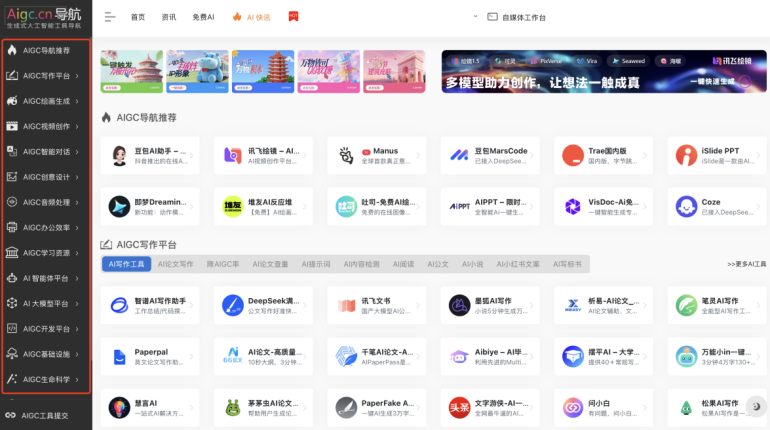Click the Manus hand logo icon
770x430 pixels.
346,156
